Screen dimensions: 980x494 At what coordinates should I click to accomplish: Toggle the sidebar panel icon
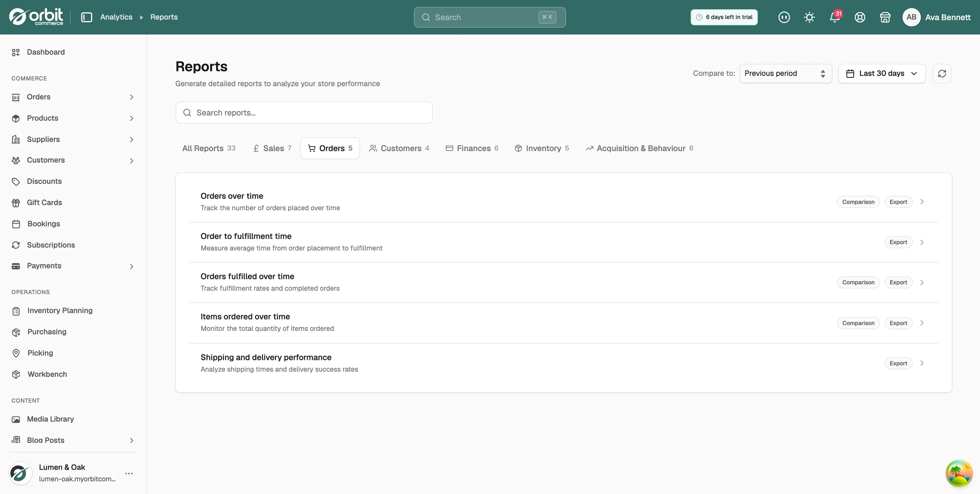87,17
